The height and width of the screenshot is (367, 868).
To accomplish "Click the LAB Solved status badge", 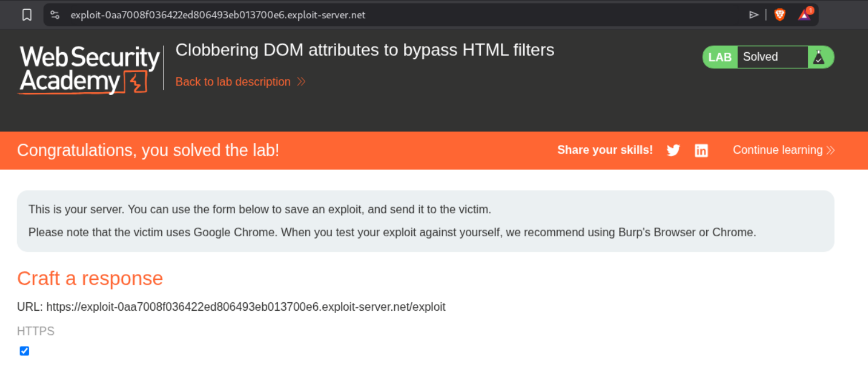I will tap(760, 57).
